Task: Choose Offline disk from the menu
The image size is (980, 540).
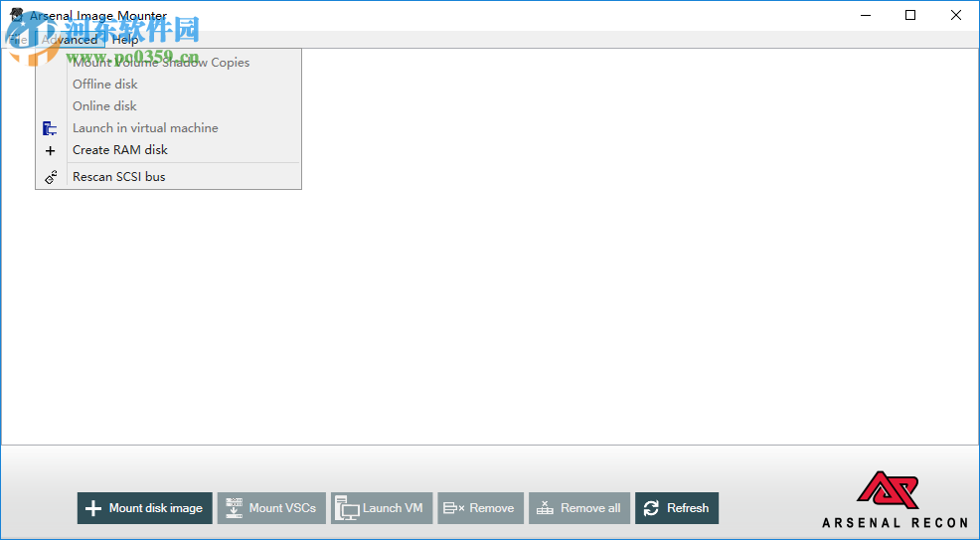Action: click(169, 85)
